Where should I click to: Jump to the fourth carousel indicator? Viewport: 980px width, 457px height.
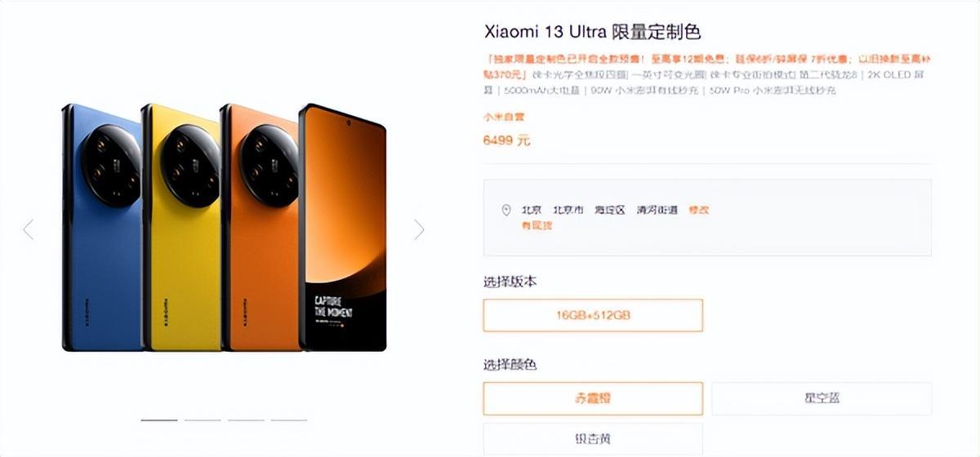[x=288, y=419]
